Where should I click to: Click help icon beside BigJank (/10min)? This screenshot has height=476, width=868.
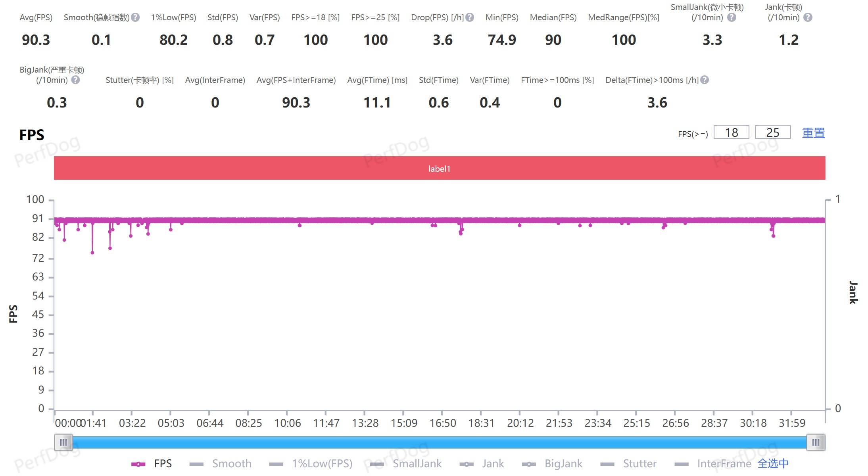click(75, 80)
